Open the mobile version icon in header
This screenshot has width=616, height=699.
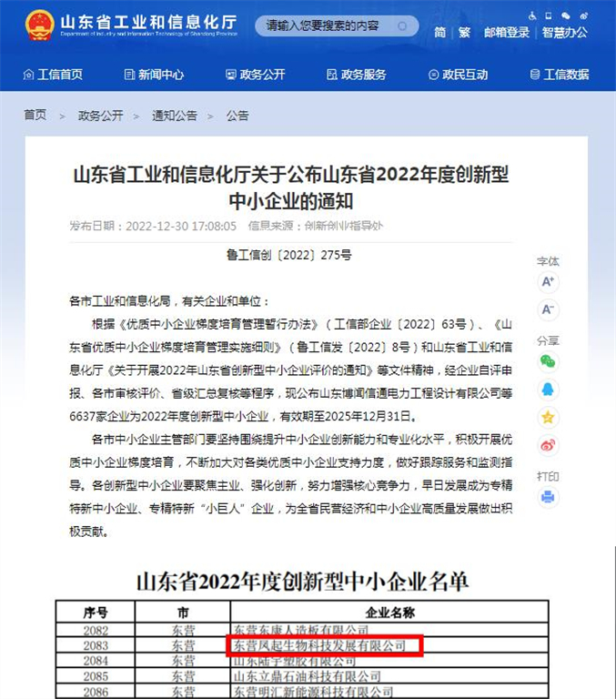click(x=549, y=16)
